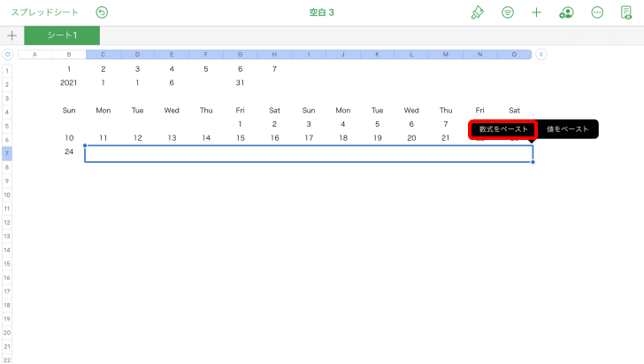Tap the column resize handle icon

pos(540,54)
